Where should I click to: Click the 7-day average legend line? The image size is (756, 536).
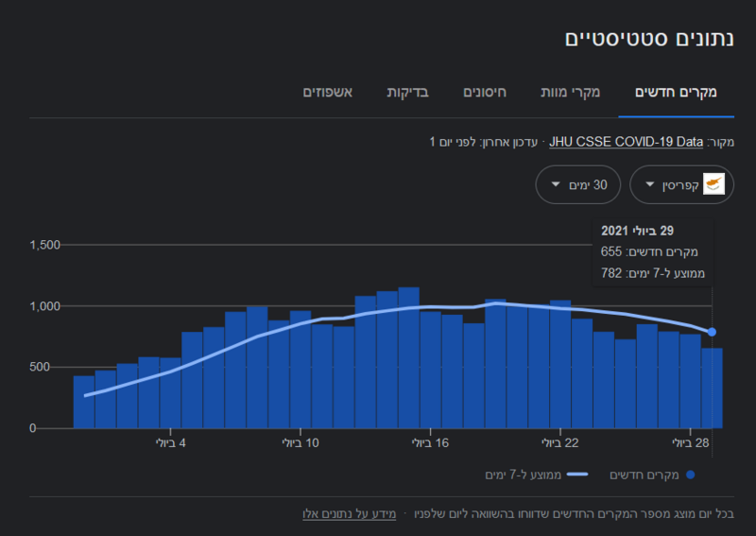[577, 475]
